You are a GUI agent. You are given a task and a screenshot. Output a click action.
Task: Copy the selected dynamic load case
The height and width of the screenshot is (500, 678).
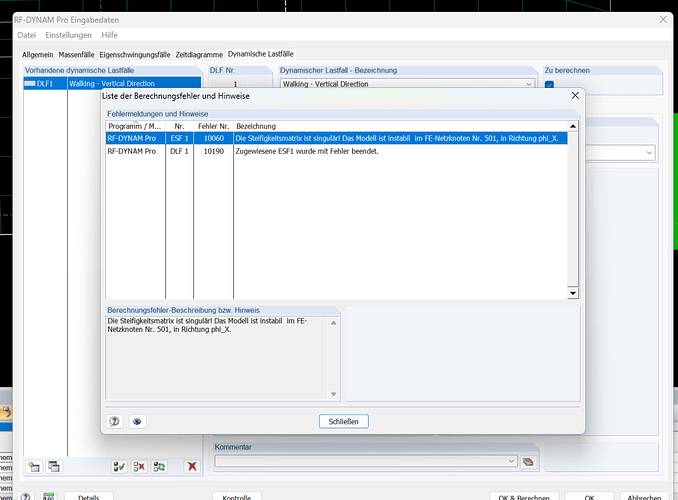click(54, 467)
